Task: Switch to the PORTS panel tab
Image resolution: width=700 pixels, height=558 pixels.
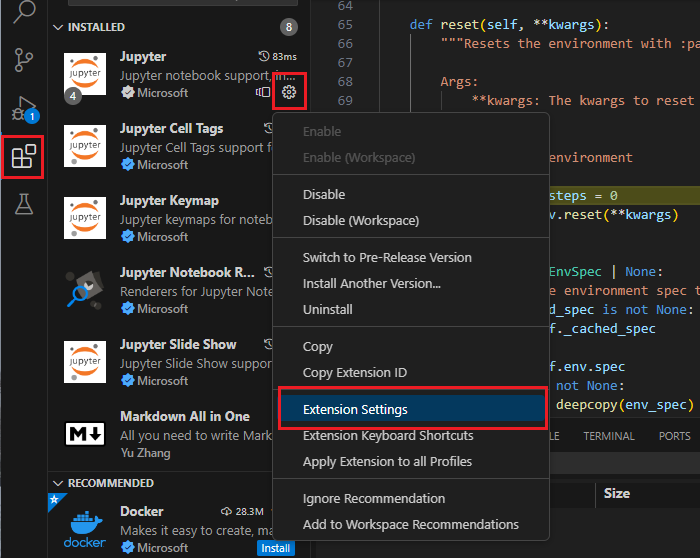Action: pos(674,436)
